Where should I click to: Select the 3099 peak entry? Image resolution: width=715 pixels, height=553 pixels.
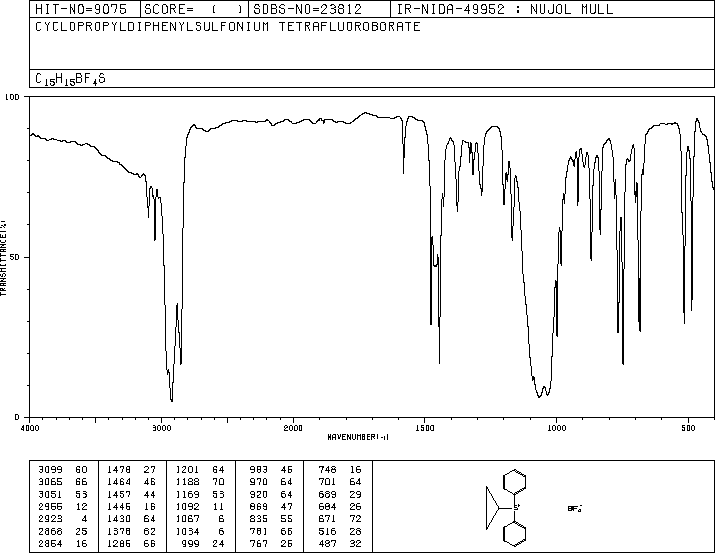pos(63,470)
